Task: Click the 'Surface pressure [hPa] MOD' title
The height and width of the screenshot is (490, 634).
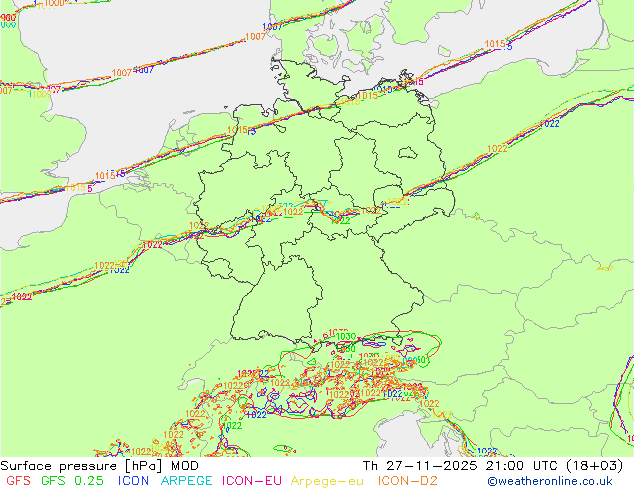Action: (x=99, y=466)
